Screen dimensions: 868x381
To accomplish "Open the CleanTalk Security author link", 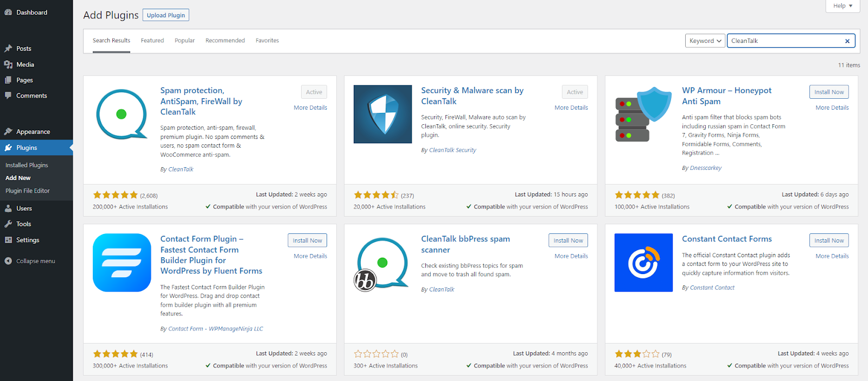I will coord(452,150).
